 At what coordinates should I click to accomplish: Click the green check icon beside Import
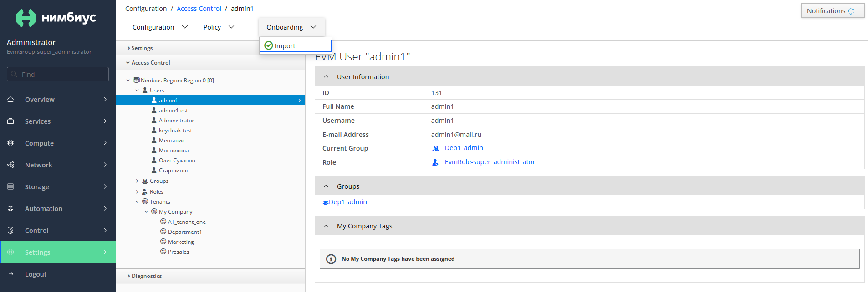269,45
